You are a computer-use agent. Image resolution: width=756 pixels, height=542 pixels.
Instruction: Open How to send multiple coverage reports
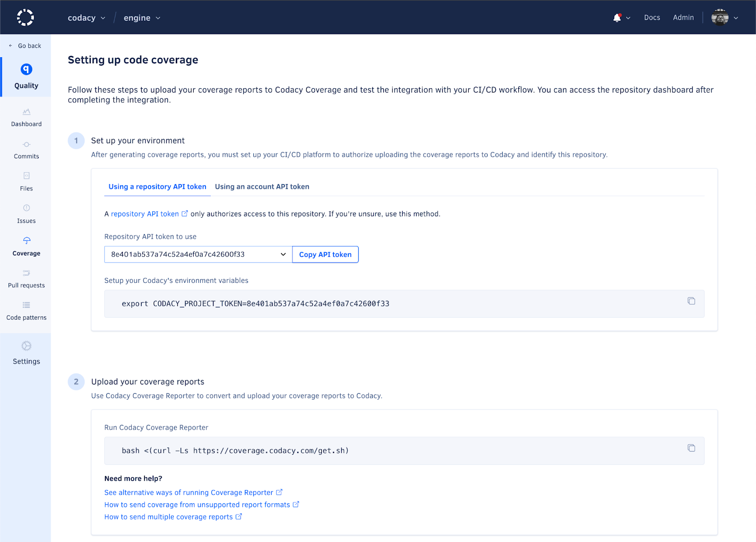(169, 517)
